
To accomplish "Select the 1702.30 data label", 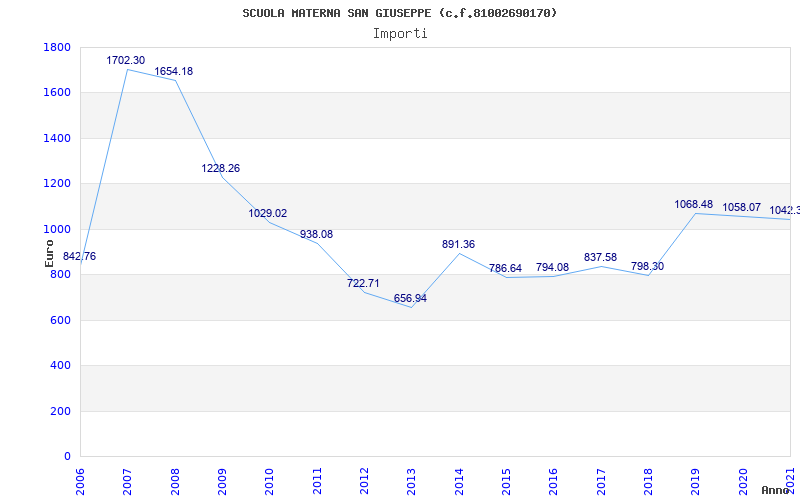I will (126, 61).
